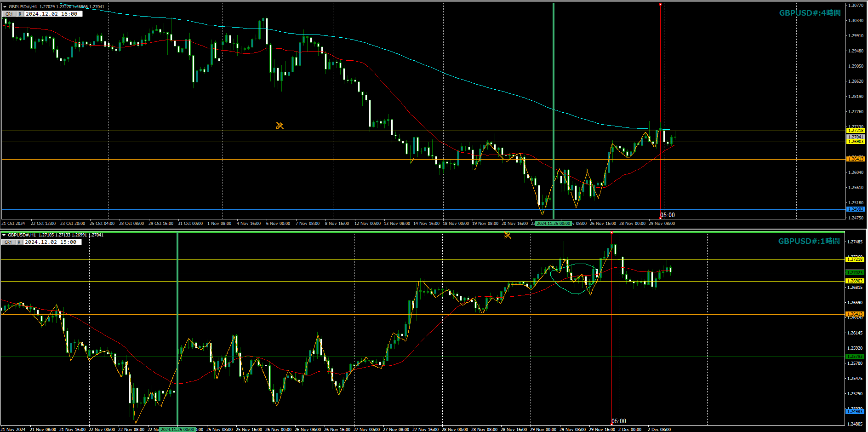Click the 1.27218 price label on the H1 chart
Viewport: 868px width, 432px height.
pyautogui.click(x=855, y=259)
